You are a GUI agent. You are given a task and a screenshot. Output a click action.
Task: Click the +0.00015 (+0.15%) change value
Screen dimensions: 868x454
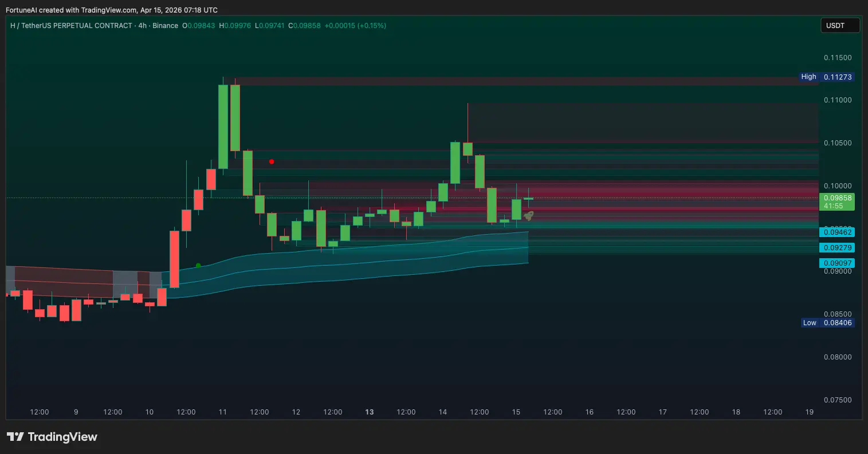pyautogui.click(x=355, y=26)
